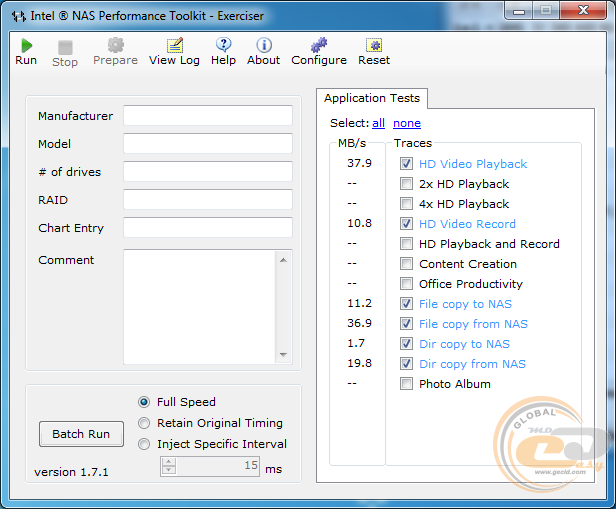The height and width of the screenshot is (509, 616).
Task: Check the Content Creation box
Action: tap(406, 264)
